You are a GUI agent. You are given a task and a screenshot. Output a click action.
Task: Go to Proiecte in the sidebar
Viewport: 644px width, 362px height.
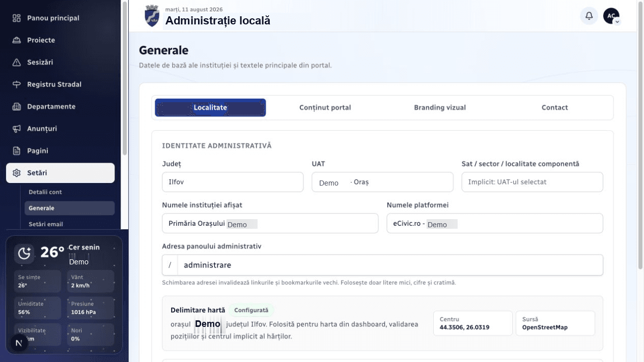pos(60,40)
